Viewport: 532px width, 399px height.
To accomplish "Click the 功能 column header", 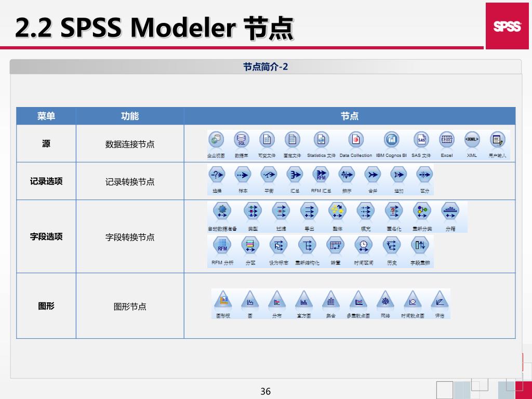I will [x=130, y=116].
